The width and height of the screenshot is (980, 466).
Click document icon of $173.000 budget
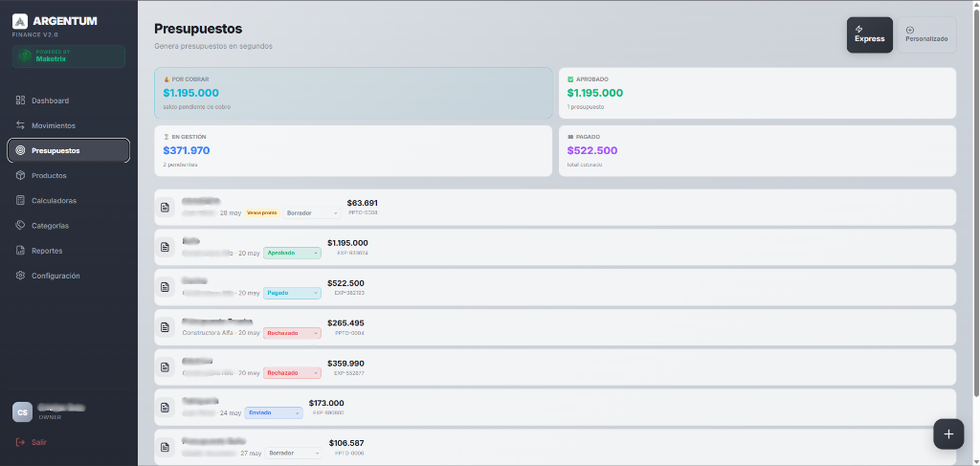[x=165, y=408]
